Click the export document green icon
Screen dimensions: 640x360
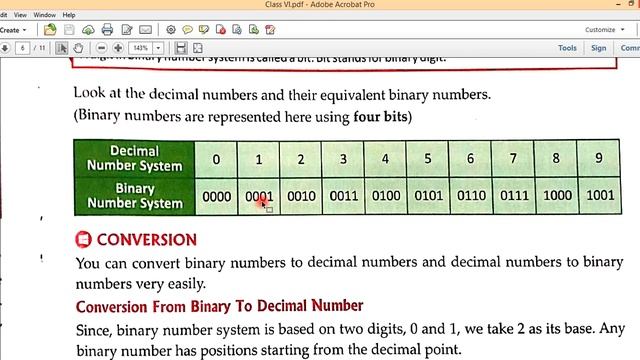click(253, 30)
